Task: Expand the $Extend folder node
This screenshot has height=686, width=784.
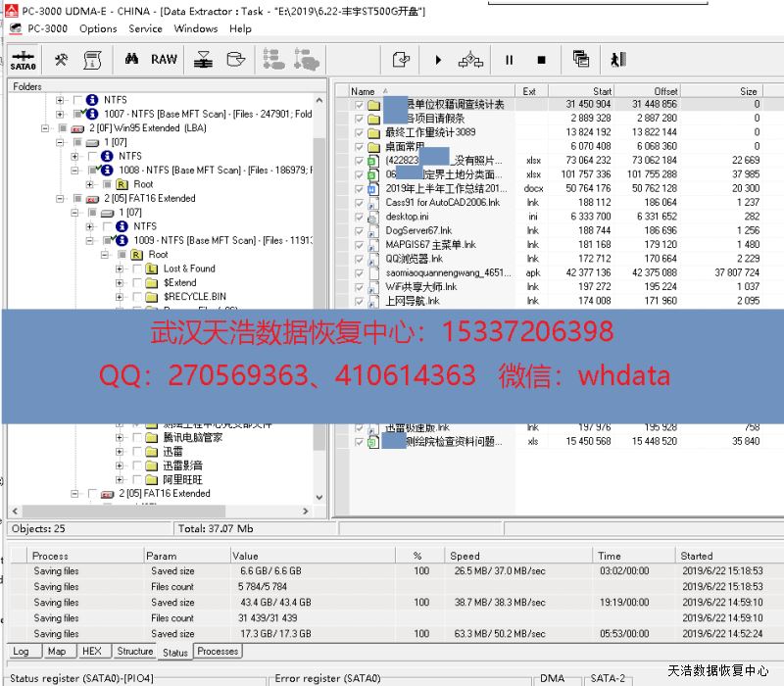Action: pyautogui.click(x=120, y=282)
